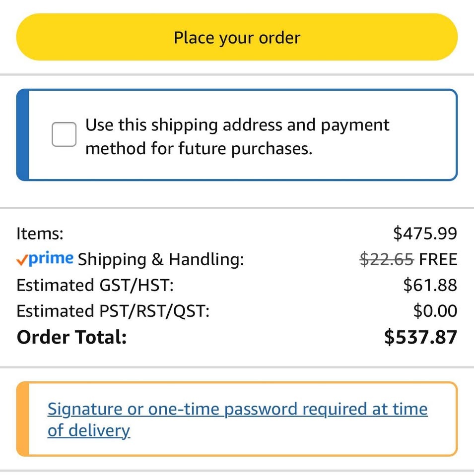Image resolution: width=474 pixels, height=476 pixels.
Task: Click the $475.99 items amount
Action: tap(425, 233)
